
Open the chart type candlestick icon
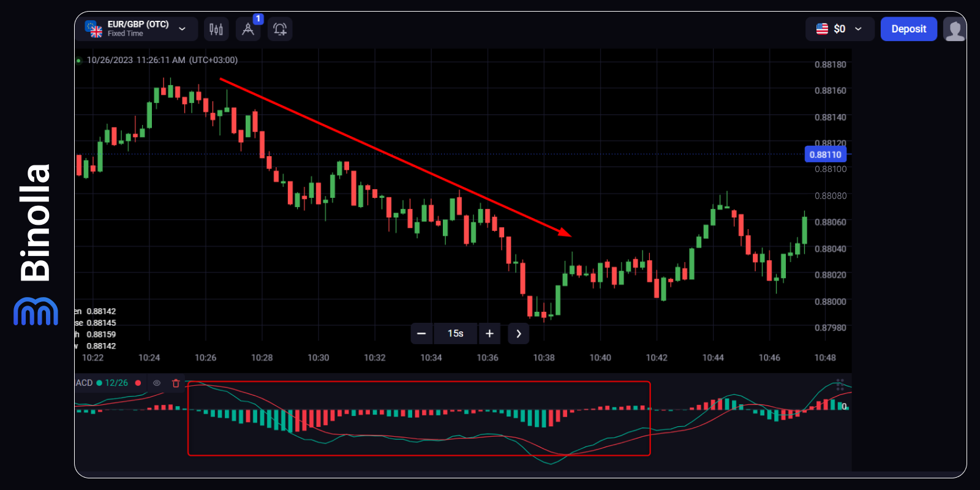pos(216,29)
